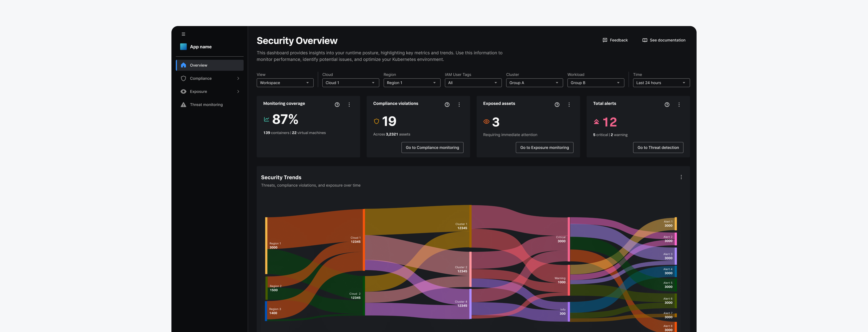This screenshot has width=868, height=332.
Task: Click the See documentation link
Action: click(663, 40)
